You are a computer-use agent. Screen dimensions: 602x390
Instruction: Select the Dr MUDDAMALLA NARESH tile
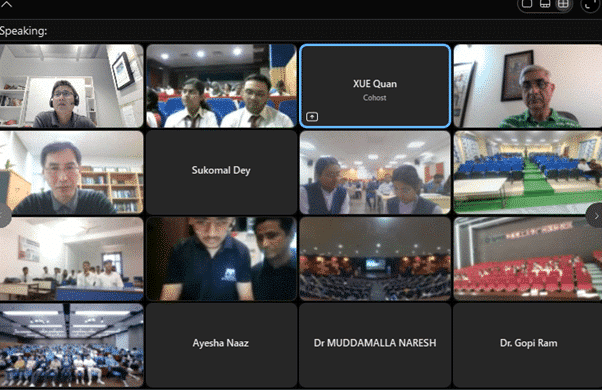(375, 345)
